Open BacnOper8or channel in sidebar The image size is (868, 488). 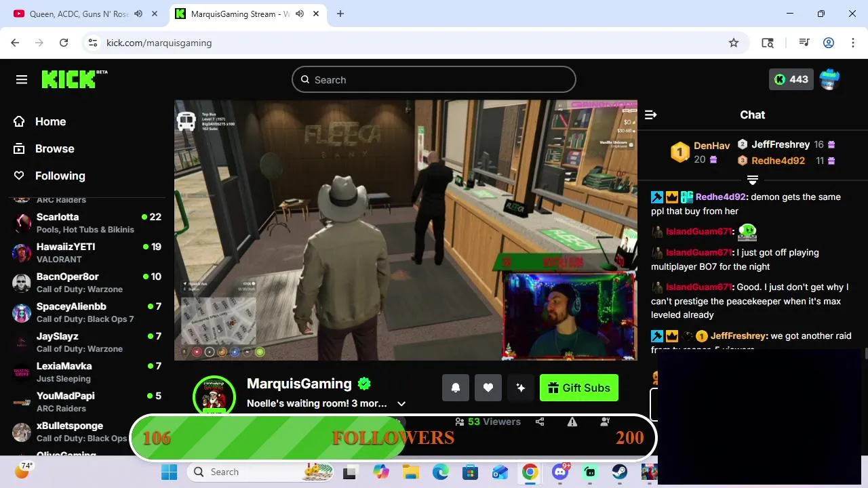click(87, 283)
